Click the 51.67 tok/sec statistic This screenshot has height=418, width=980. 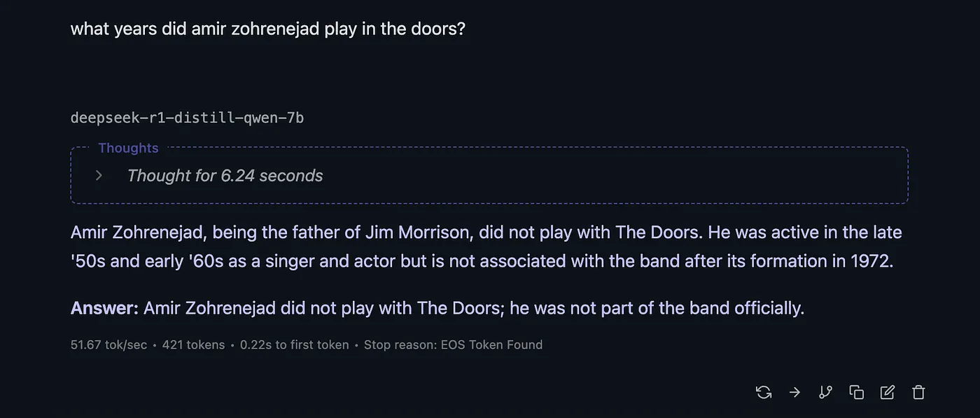pyautogui.click(x=108, y=344)
